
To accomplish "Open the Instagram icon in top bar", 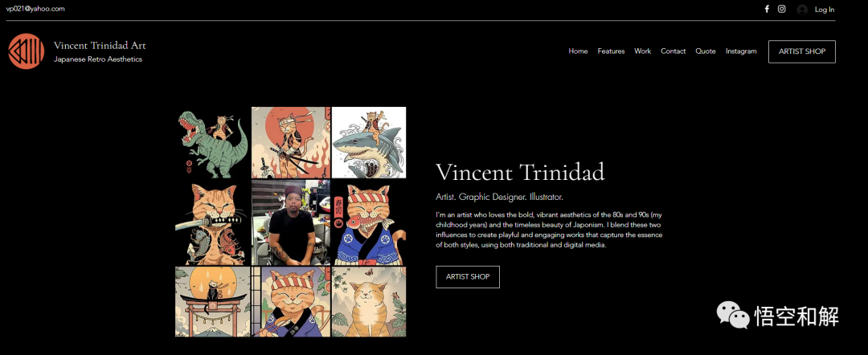I will (782, 9).
